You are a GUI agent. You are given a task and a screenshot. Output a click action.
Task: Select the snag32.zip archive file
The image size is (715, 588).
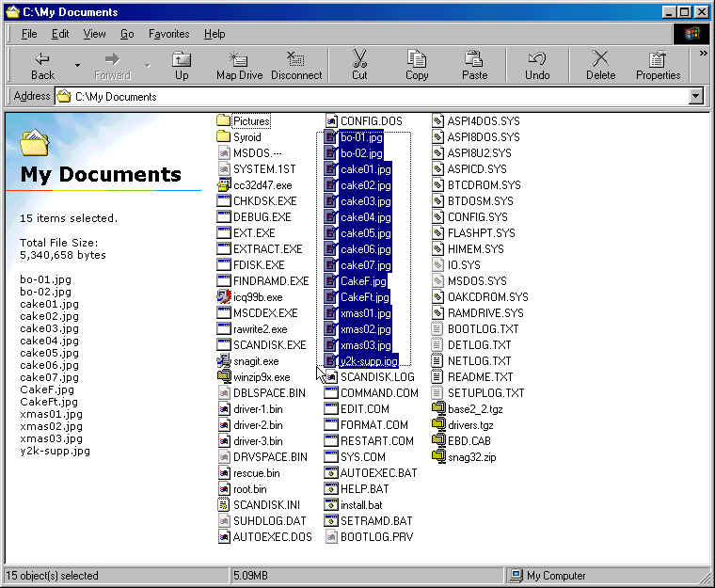[470, 456]
